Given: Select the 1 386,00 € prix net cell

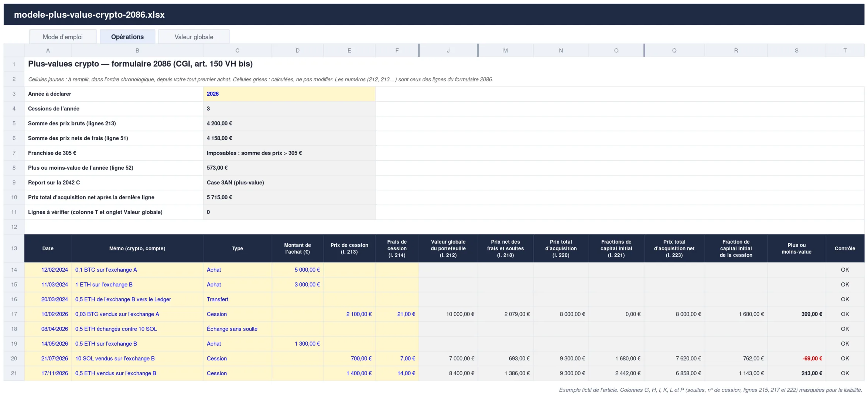Looking at the screenshot, I should tap(506, 373).
